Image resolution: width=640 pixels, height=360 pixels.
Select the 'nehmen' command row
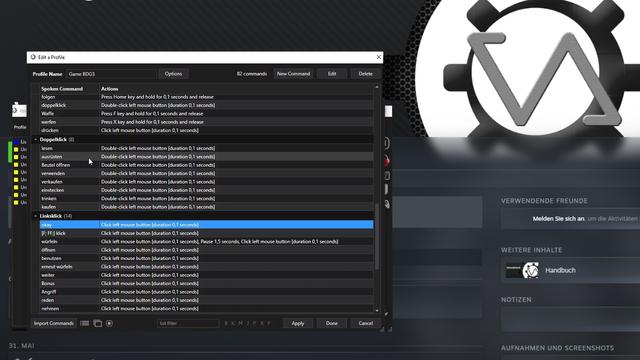[x=207, y=308]
